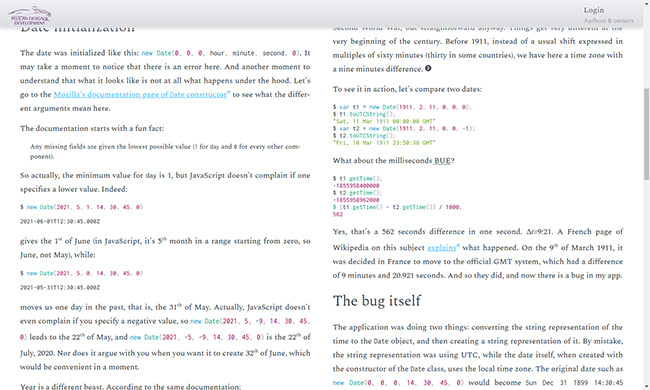Open the Authors & owners link
The image size is (650, 390).
608,20
